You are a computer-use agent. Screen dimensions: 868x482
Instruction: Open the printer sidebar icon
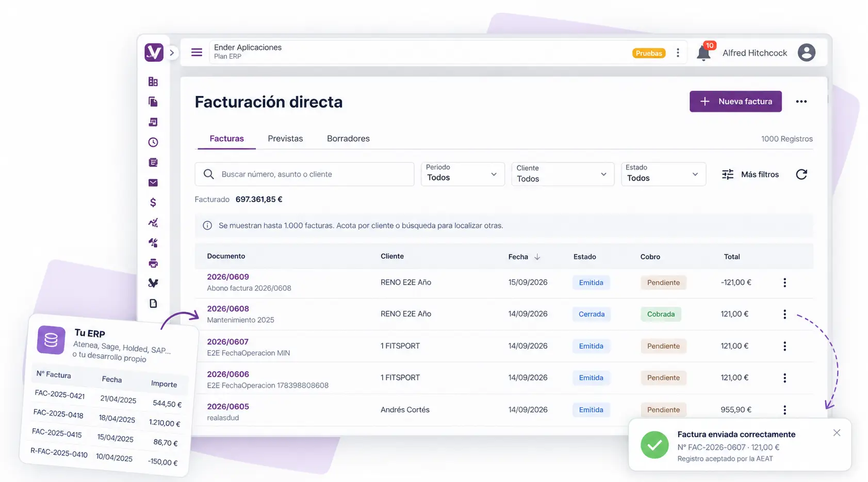tap(153, 263)
